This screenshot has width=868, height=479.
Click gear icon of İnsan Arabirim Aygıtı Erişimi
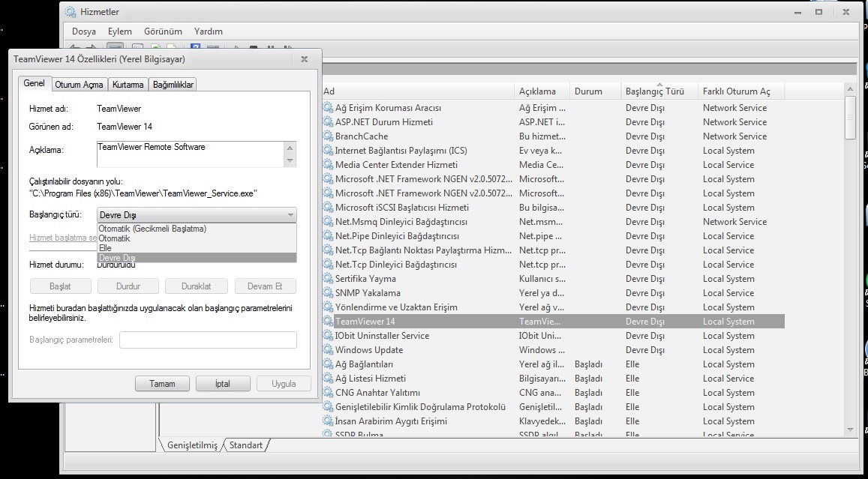(x=329, y=421)
